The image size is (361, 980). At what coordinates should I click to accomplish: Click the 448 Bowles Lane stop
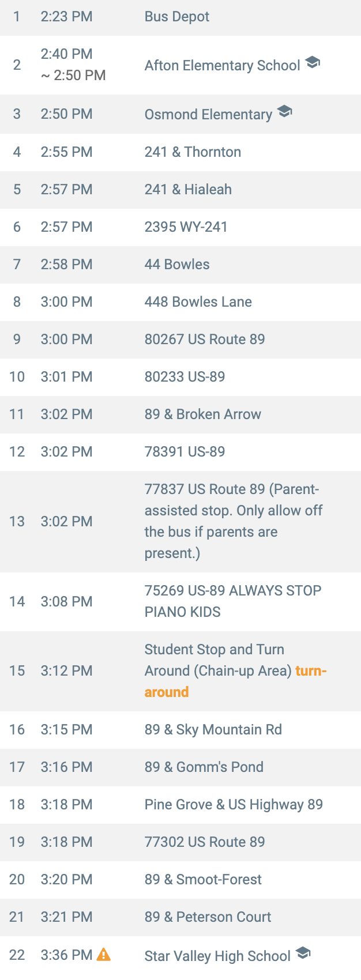(198, 302)
